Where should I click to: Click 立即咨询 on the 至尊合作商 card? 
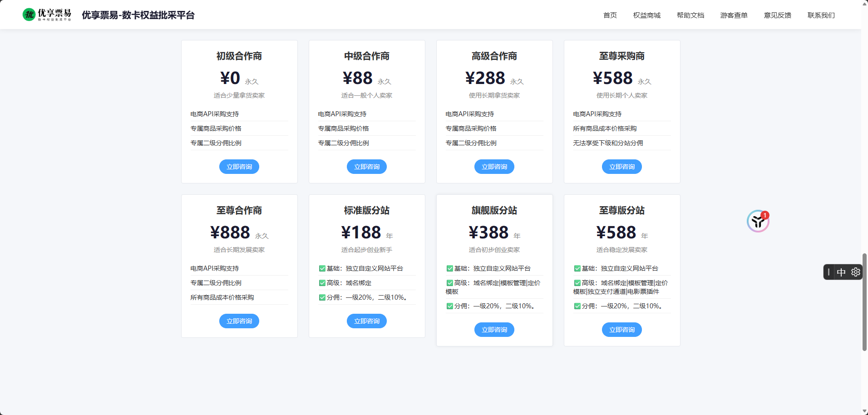(x=239, y=321)
